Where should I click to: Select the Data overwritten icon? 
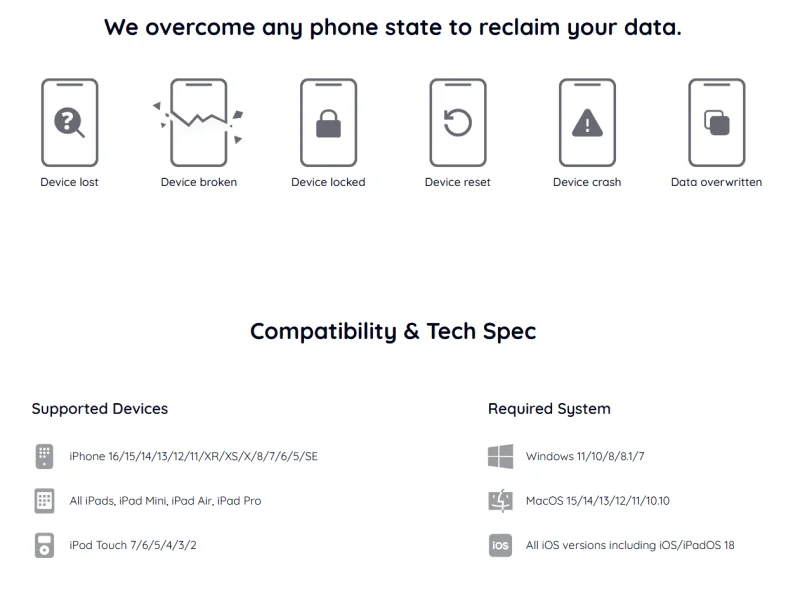(x=717, y=122)
